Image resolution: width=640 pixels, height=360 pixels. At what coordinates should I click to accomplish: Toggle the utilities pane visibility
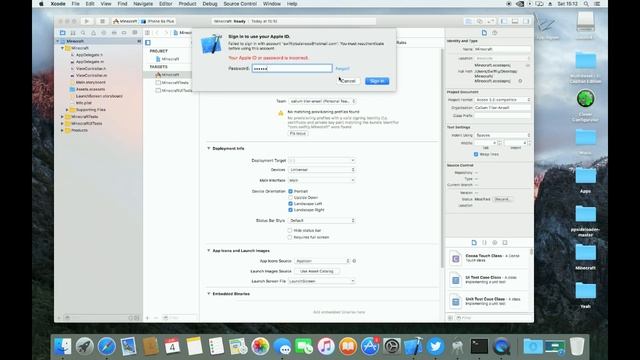[527, 21]
